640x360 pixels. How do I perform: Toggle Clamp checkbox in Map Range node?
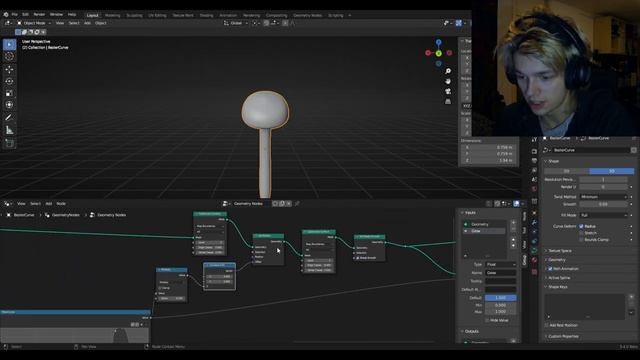coord(160,288)
